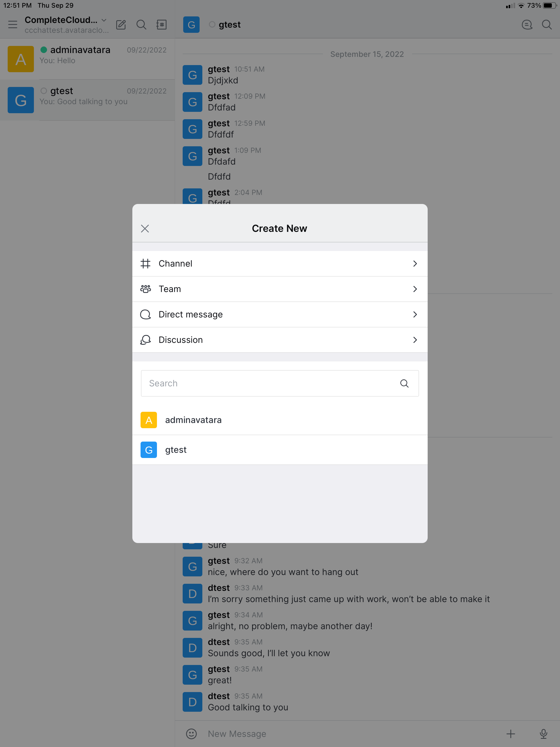Tap gtest room header title
Screen dimensions: 560x747
[230, 25]
